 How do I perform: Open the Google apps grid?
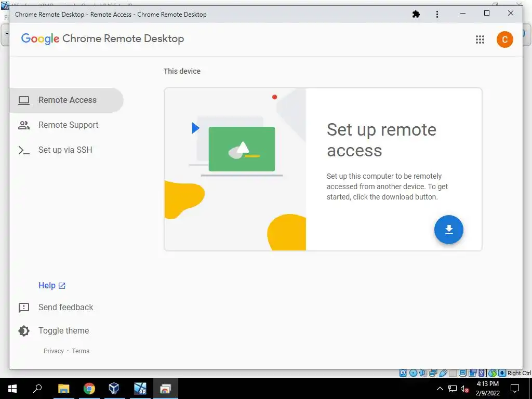coord(480,39)
